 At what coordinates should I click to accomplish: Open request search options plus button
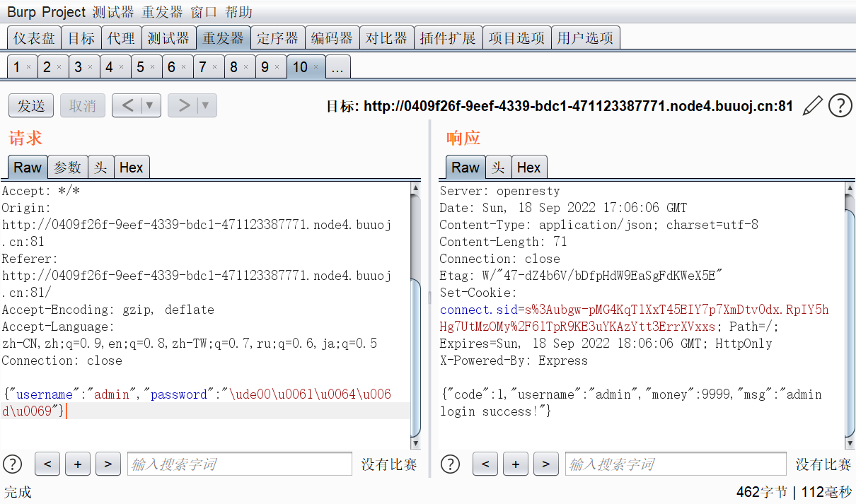pos(78,464)
